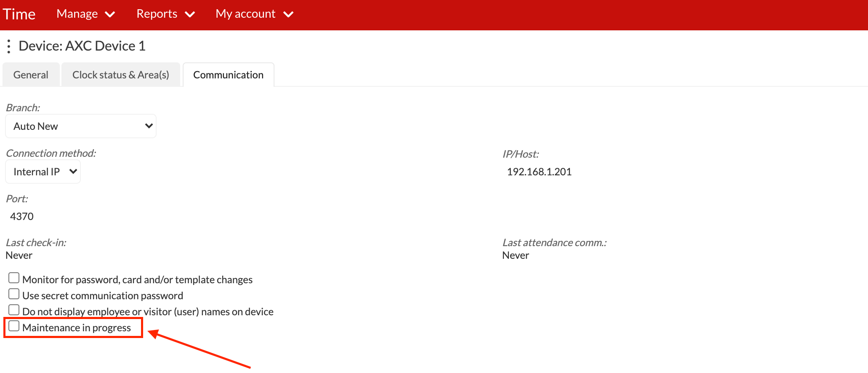Click the 'Port:' label

pos(17,199)
